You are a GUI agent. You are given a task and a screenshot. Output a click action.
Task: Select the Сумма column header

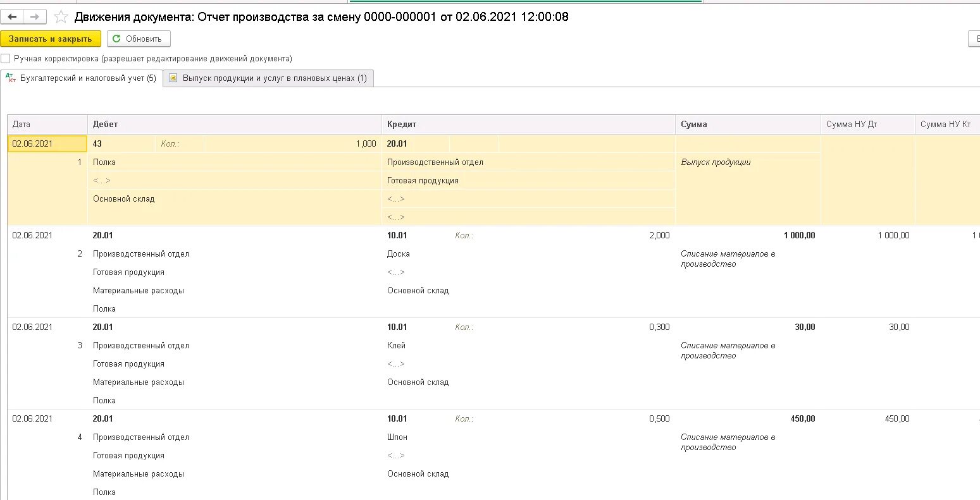click(748, 125)
